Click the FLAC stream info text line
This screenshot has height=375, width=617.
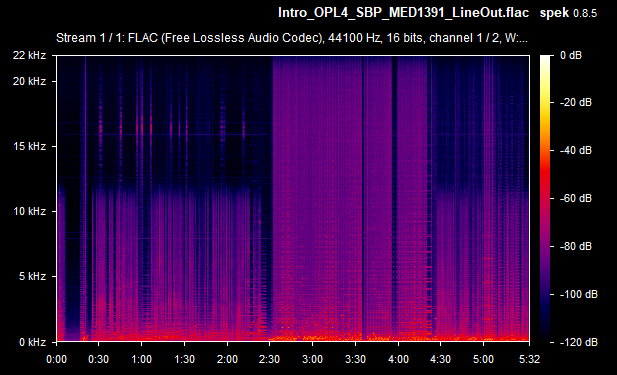292,38
